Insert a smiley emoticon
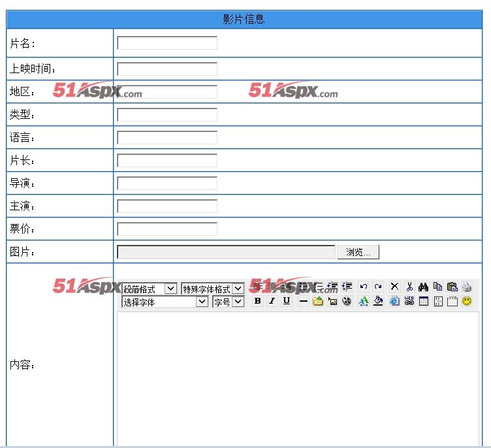The image size is (491, 448). [x=467, y=301]
